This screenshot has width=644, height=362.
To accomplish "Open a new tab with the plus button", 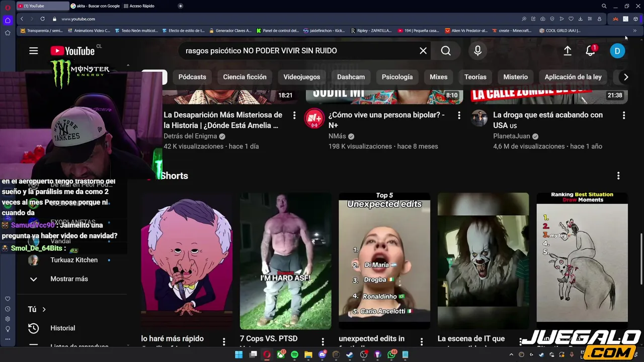I will click(x=180, y=6).
